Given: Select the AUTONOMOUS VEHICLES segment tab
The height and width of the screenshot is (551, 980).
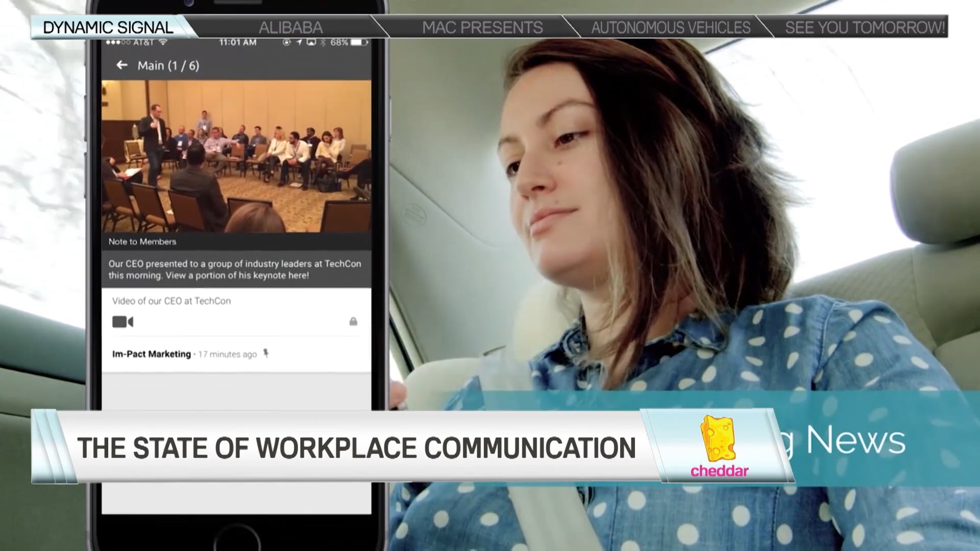Looking at the screenshot, I should pyautogui.click(x=671, y=28).
